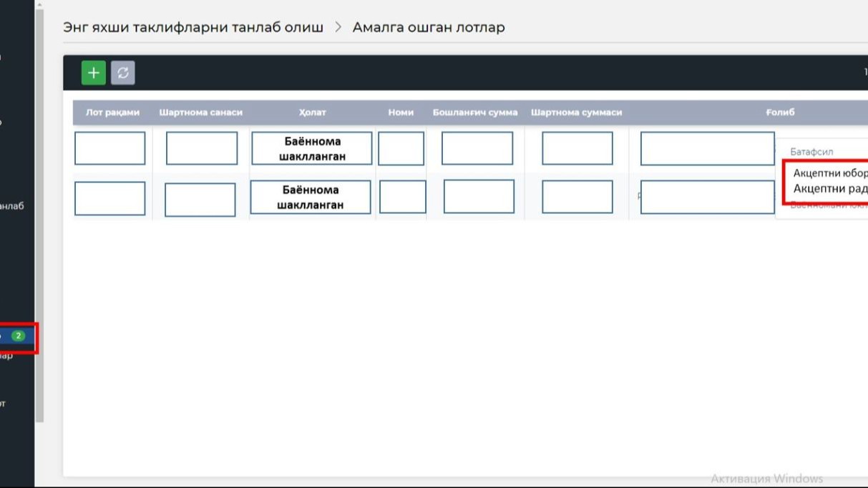Open 'Энг яхши таклифларни танлаб олиш' breadcrumb
Image resolution: width=868 pixels, height=488 pixels.
193,27
